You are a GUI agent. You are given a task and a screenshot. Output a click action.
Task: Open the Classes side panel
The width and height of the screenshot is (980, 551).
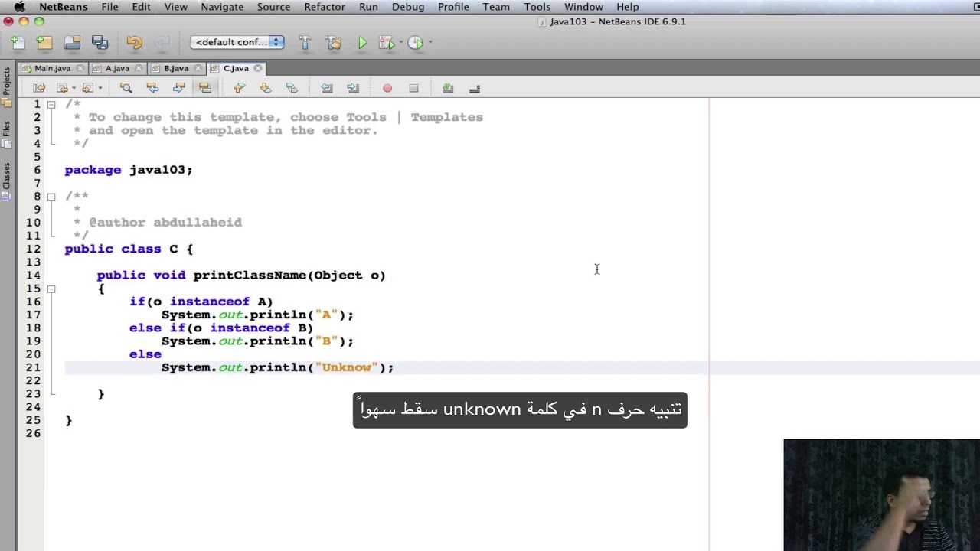tap(6, 181)
